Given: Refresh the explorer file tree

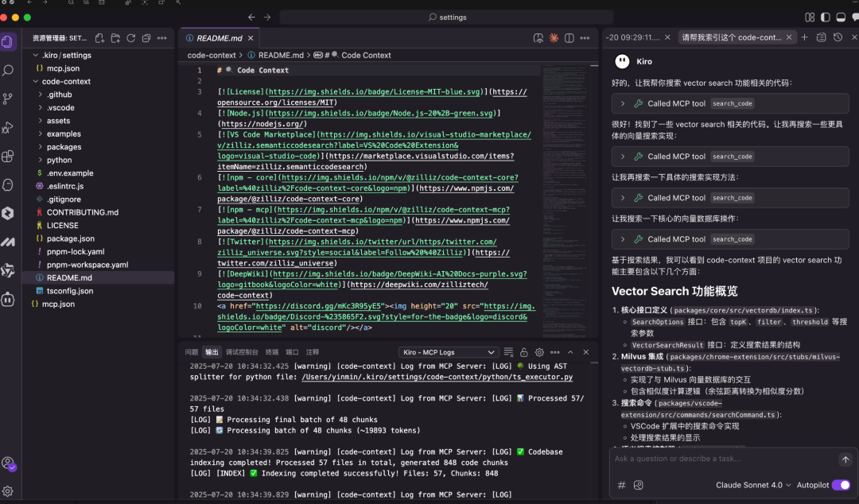Looking at the screenshot, I should point(131,38).
